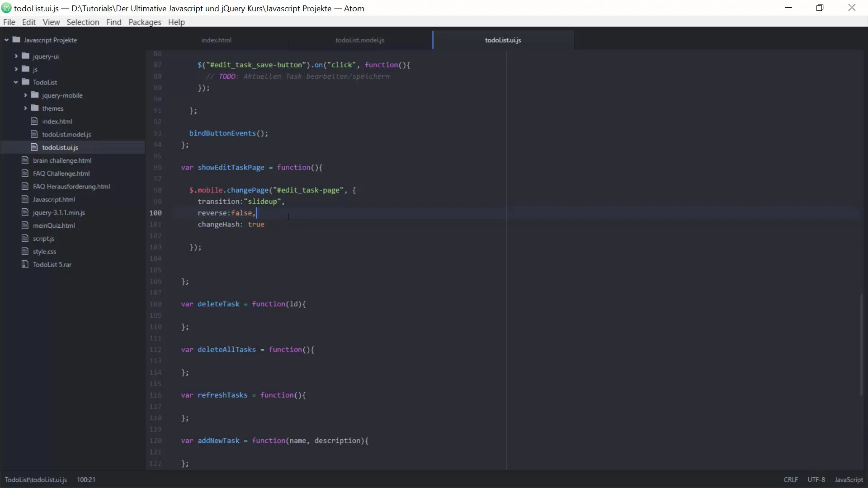Screen dimensions: 868x488
Task: Switch to the index.html editor tab
Action: click(217, 40)
